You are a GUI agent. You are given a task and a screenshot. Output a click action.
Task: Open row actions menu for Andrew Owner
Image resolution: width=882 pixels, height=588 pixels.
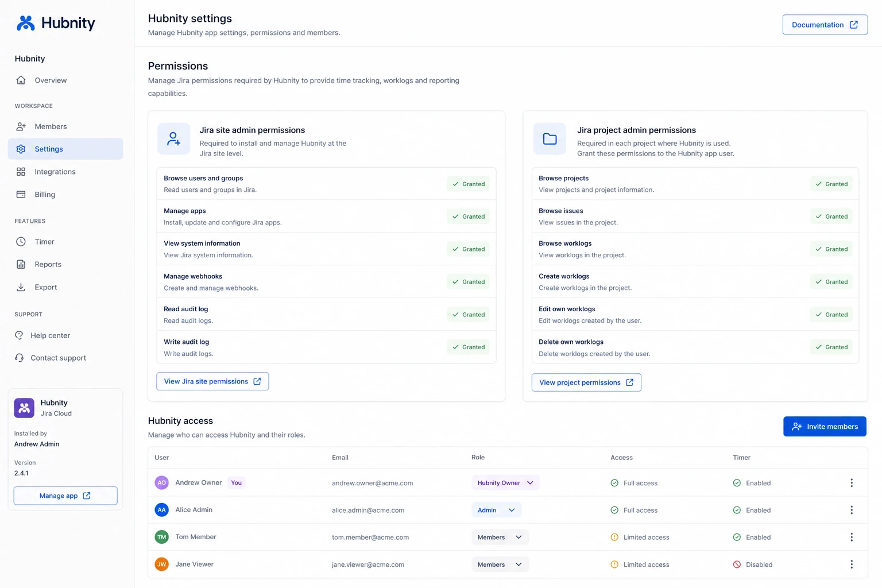coord(852,483)
